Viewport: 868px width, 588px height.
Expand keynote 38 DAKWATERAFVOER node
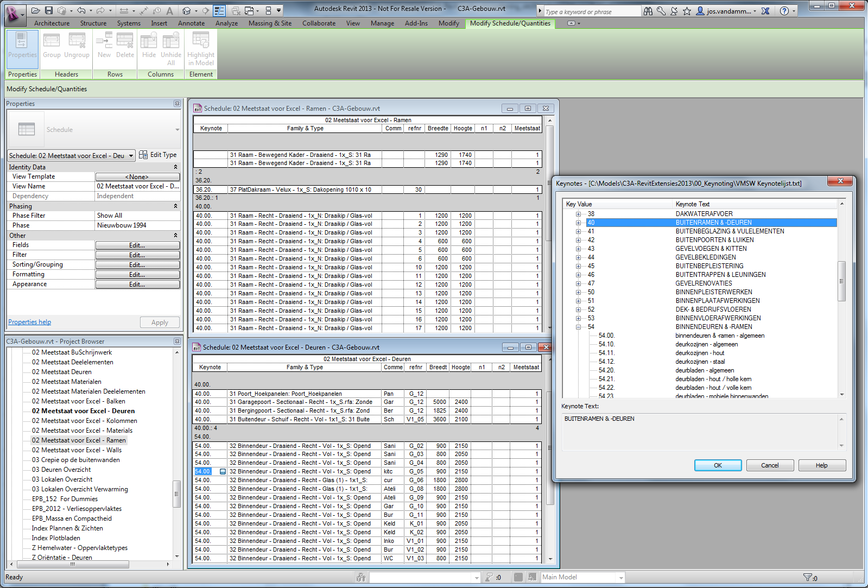click(x=578, y=214)
